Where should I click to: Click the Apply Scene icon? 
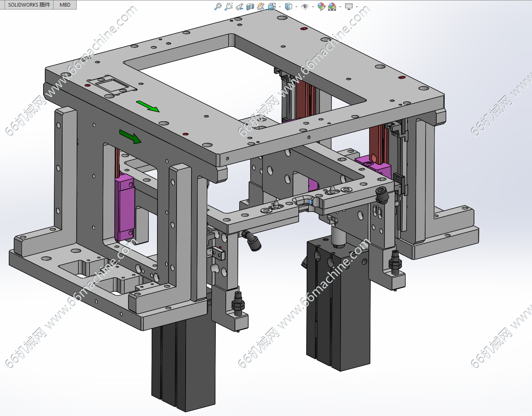[x=332, y=7]
